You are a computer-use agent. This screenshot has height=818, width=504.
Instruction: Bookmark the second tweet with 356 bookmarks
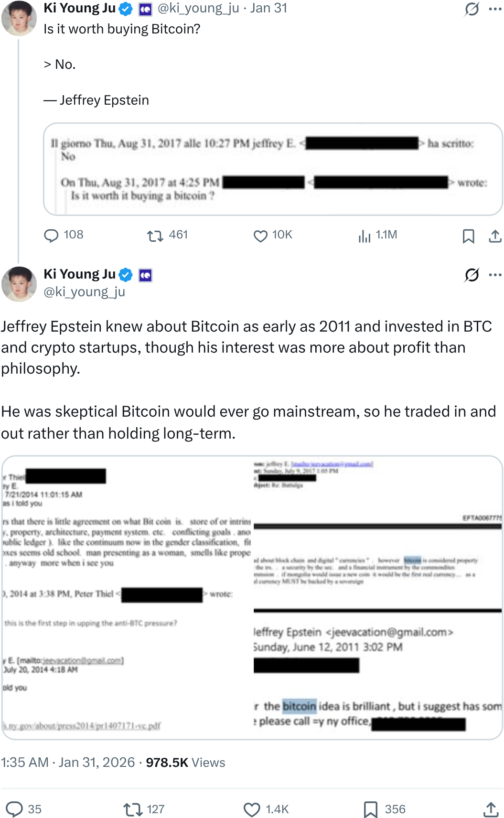click(371, 809)
